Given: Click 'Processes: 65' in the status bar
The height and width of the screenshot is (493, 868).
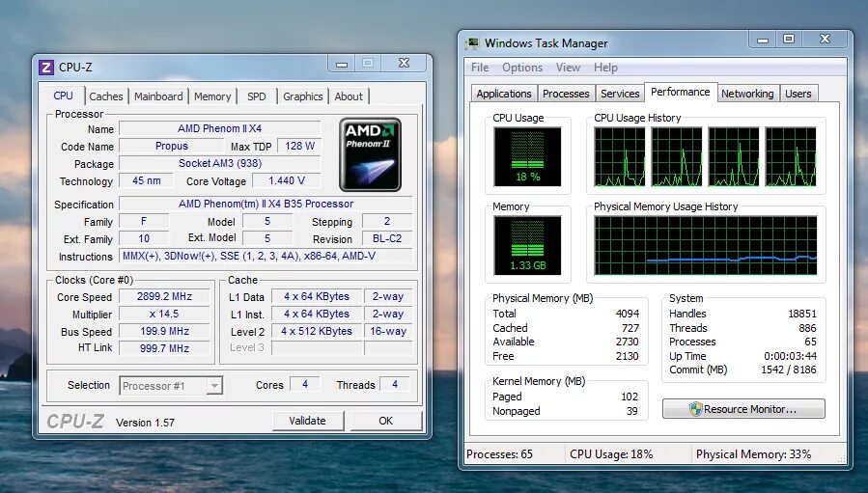Looking at the screenshot, I should (499, 454).
